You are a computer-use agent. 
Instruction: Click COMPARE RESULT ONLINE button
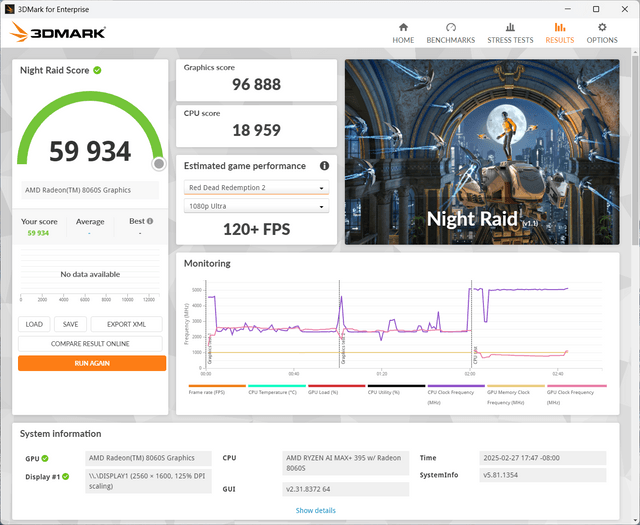[90, 344]
